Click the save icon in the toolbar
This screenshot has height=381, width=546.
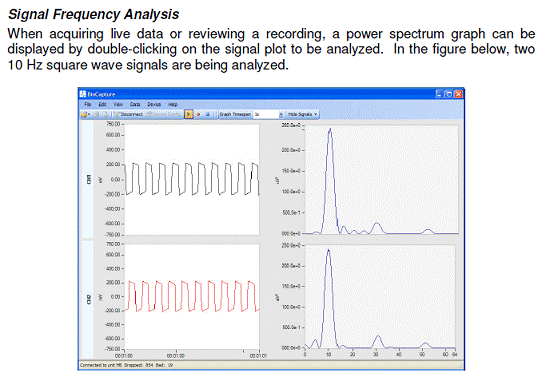pyautogui.click(x=96, y=114)
